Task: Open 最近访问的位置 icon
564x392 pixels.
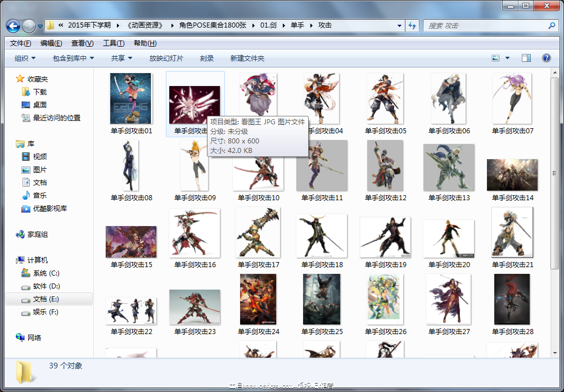Action: click(x=25, y=118)
